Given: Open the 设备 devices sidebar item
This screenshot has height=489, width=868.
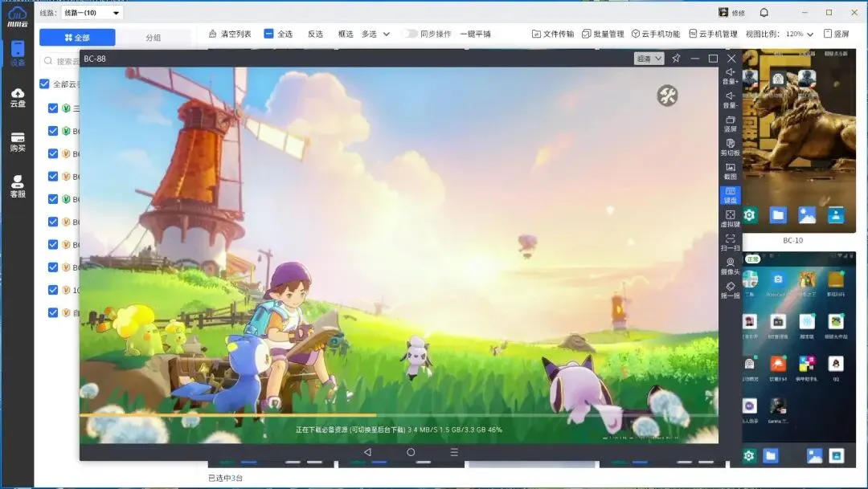Looking at the screenshot, I should pyautogui.click(x=18, y=54).
